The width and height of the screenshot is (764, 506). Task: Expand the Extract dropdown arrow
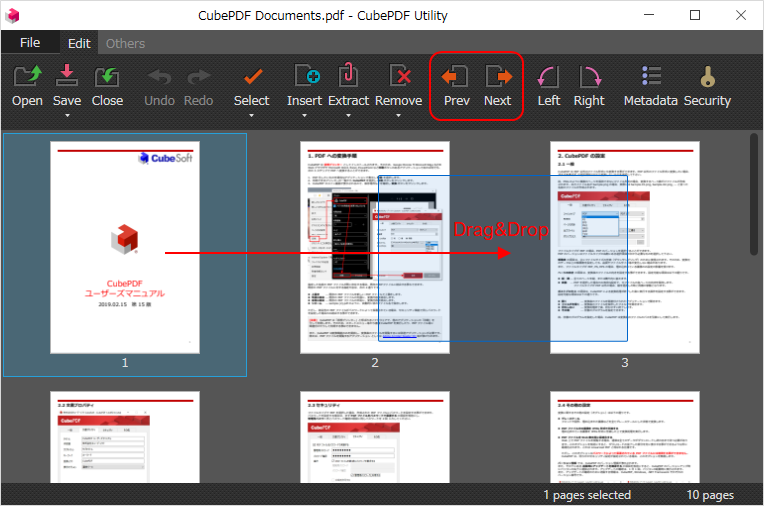coord(348,116)
